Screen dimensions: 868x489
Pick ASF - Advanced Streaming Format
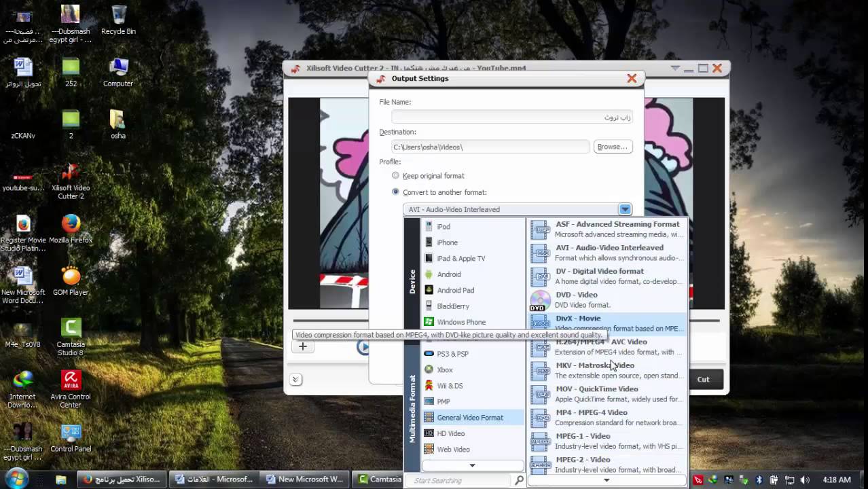[608, 230]
